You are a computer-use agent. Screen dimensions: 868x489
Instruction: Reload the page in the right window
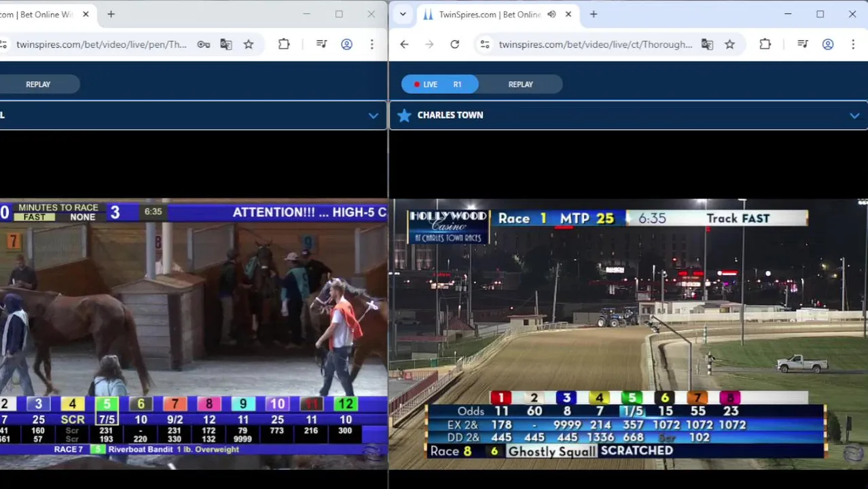coord(455,45)
